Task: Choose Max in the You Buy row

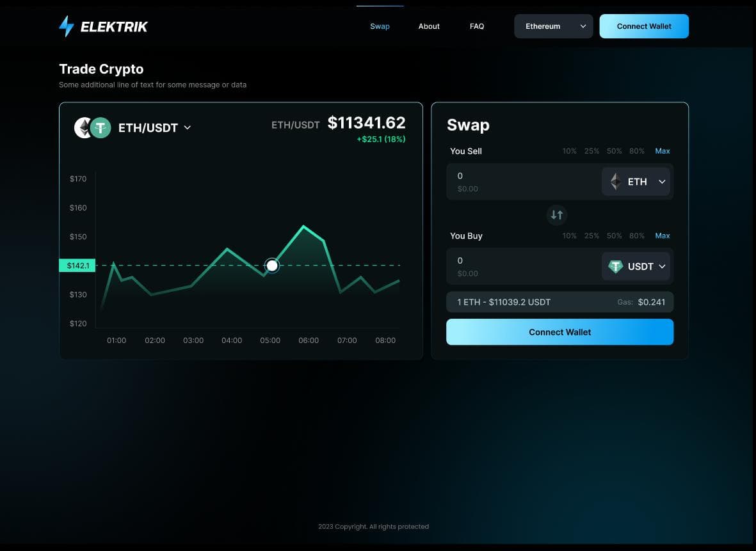Action: pos(663,236)
